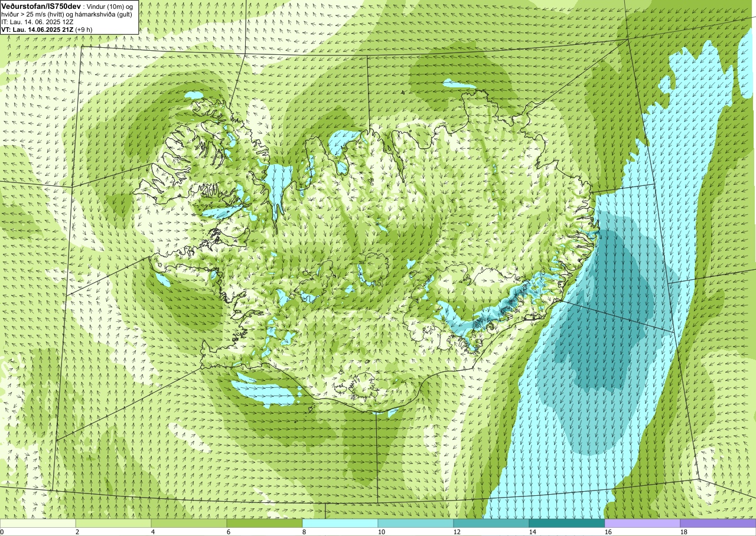Click the 14–16 m/s dark teal swatch
This screenshot has width=756, height=536.
tap(567, 523)
